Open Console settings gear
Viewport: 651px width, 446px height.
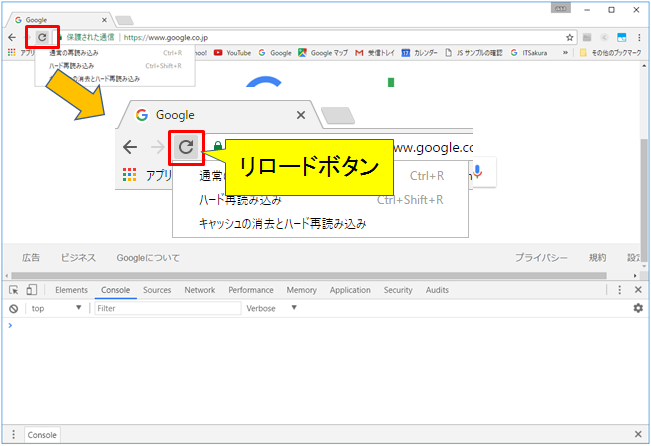(x=638, y=308)
